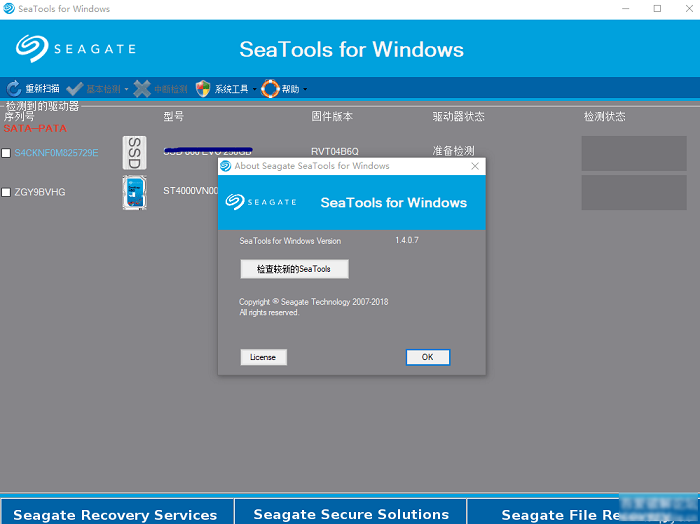
Task: Maximize the SeaTools main window
Action: pyautogui.click(x=657, y=8)
